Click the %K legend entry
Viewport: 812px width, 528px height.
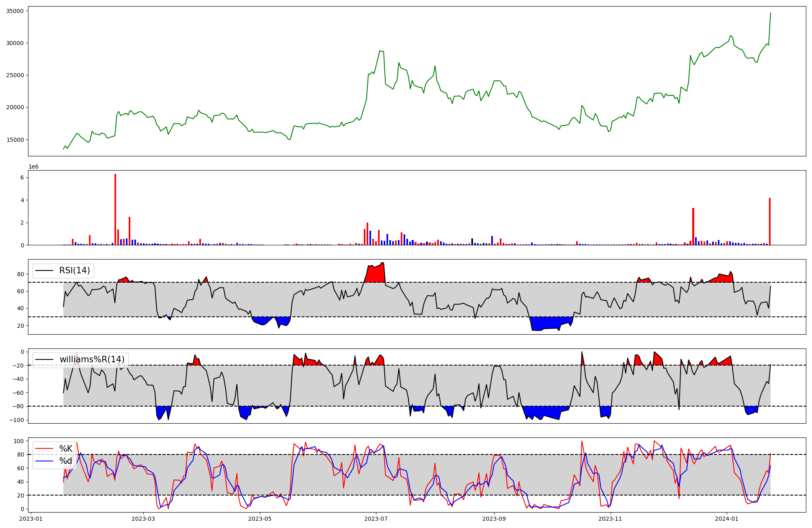click(66, 449)
